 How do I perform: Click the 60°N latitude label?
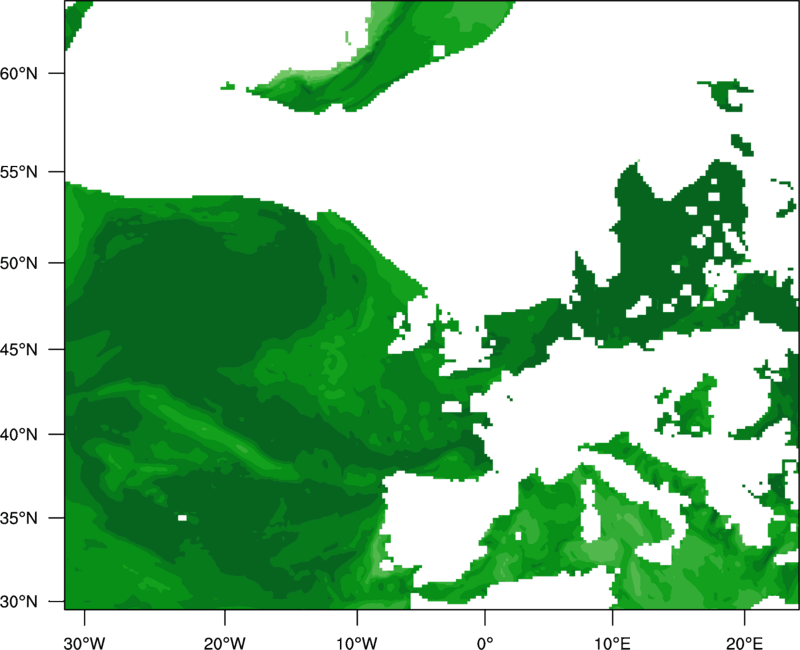click(19, 73)
